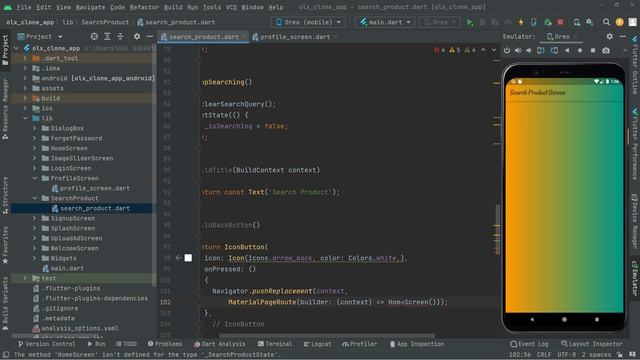Open the Problems tool window

tap(165, 344)
